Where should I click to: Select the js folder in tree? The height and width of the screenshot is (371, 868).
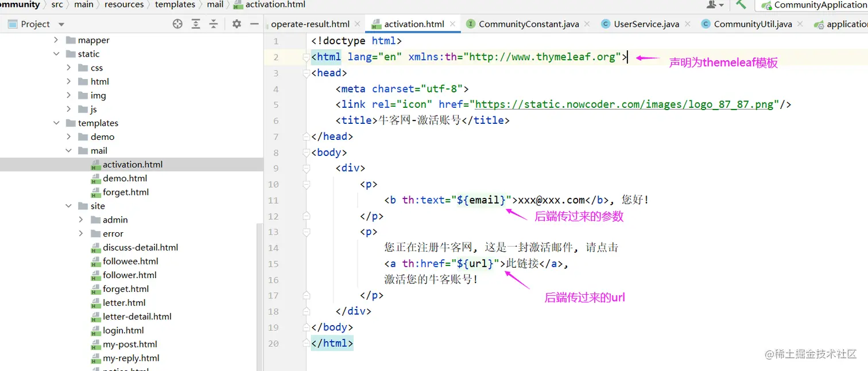(93, 109)
